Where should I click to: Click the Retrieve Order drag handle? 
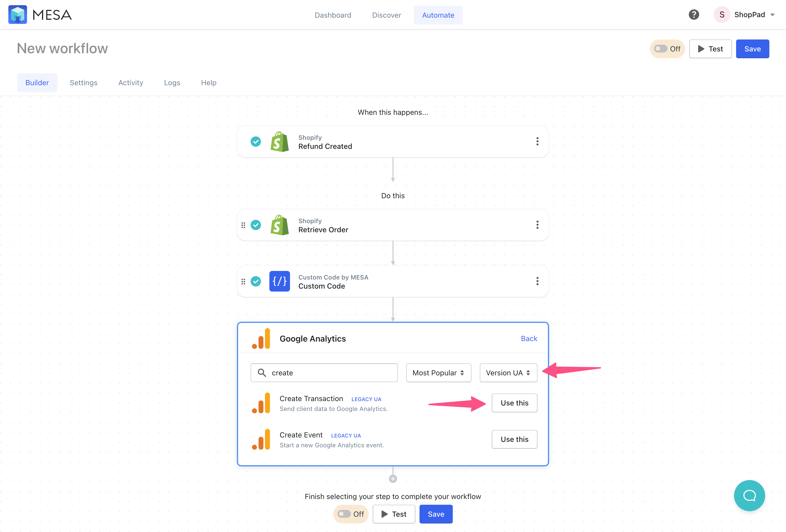coord(243,225)
